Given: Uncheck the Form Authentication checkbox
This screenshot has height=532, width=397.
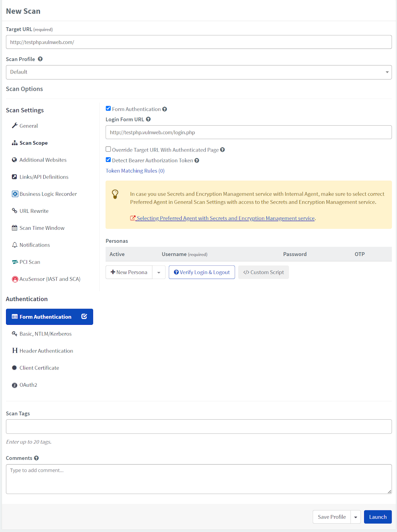Looking at the screenshot, I should pyautogui.click(x=108, y=108).
